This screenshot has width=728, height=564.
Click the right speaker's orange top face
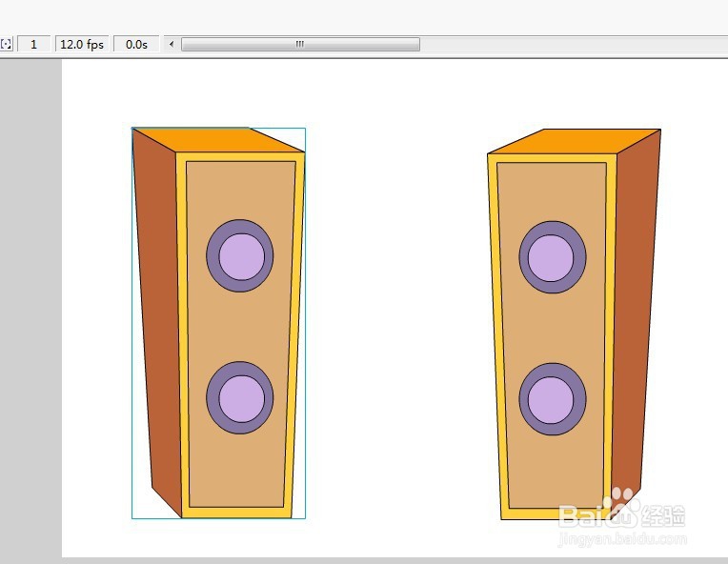tap(575, 141)
